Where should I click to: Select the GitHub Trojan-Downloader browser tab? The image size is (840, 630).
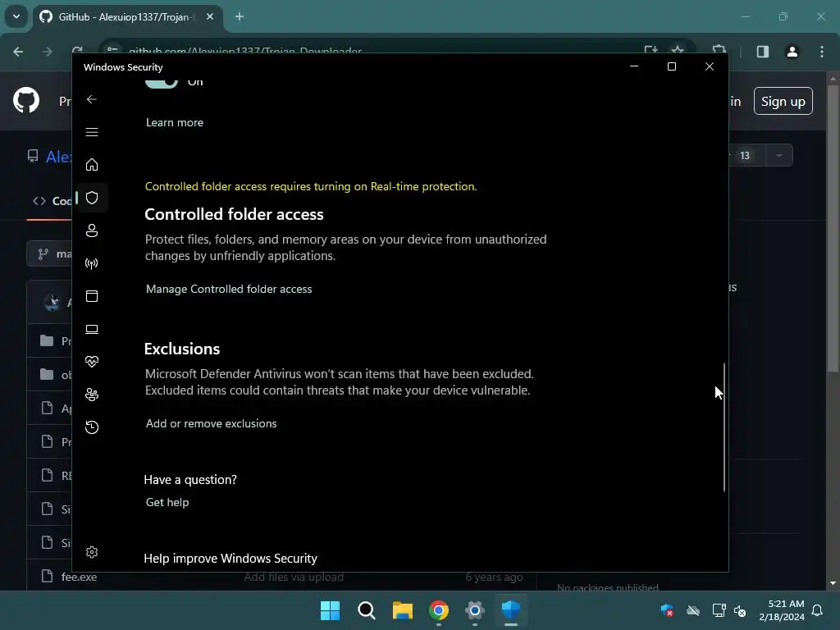tap(128, 16)
